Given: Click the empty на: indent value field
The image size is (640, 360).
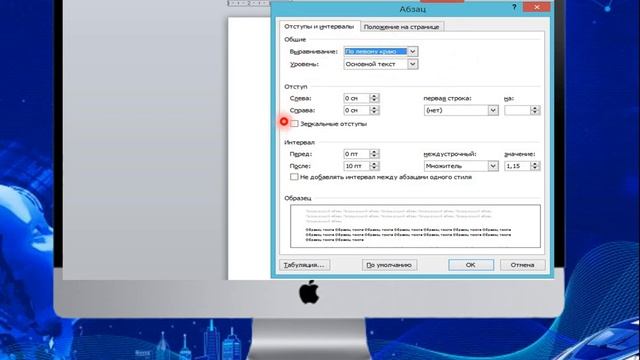Looking at the screenshot, I should (x=517, y=110).
